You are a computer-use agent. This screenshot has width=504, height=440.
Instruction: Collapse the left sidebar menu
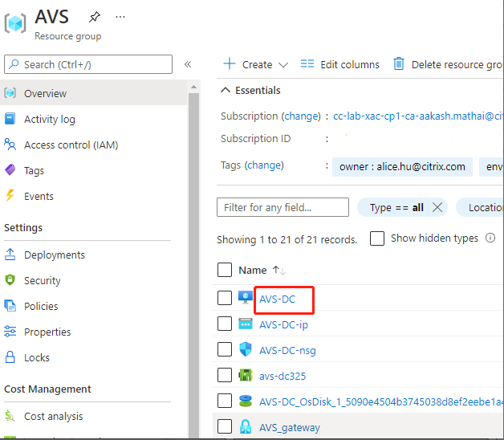[188, 64]
